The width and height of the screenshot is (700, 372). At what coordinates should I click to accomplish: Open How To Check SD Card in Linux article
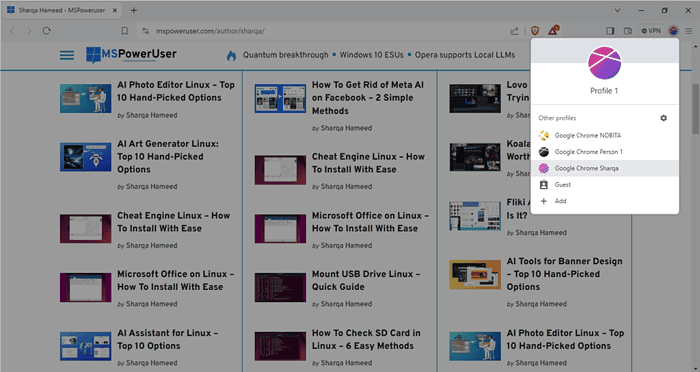click(x=366, y=339)
